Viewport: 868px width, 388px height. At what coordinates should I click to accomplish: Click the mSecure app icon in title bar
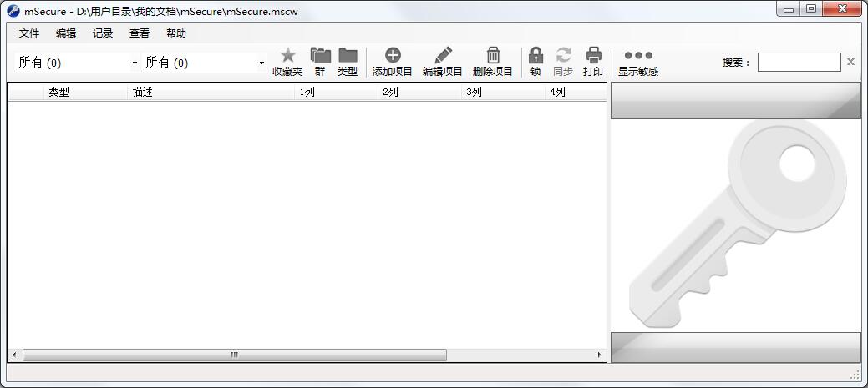click(13, 11)
